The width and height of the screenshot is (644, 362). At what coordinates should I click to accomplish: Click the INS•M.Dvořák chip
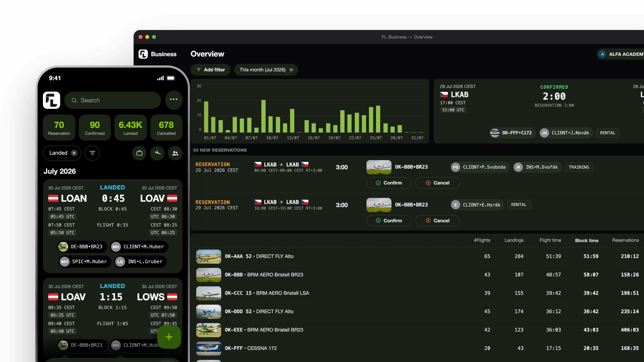[537, 167]
